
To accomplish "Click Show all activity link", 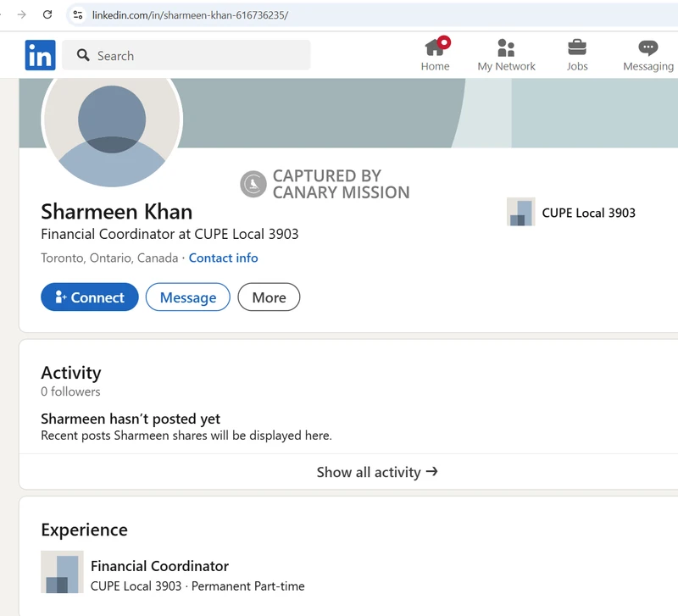I will (x=377, y=472).
